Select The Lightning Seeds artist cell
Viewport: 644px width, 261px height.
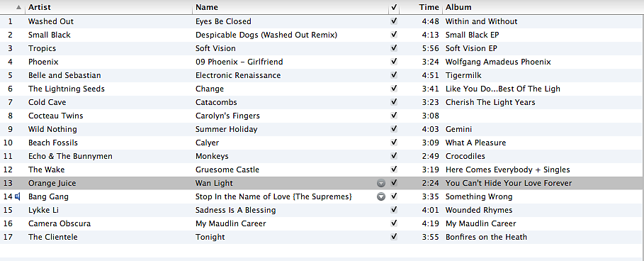coord(67,89)
